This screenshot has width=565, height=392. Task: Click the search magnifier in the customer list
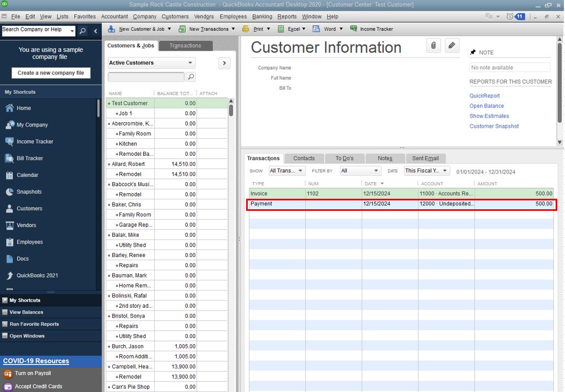click(x=191, y=77)
